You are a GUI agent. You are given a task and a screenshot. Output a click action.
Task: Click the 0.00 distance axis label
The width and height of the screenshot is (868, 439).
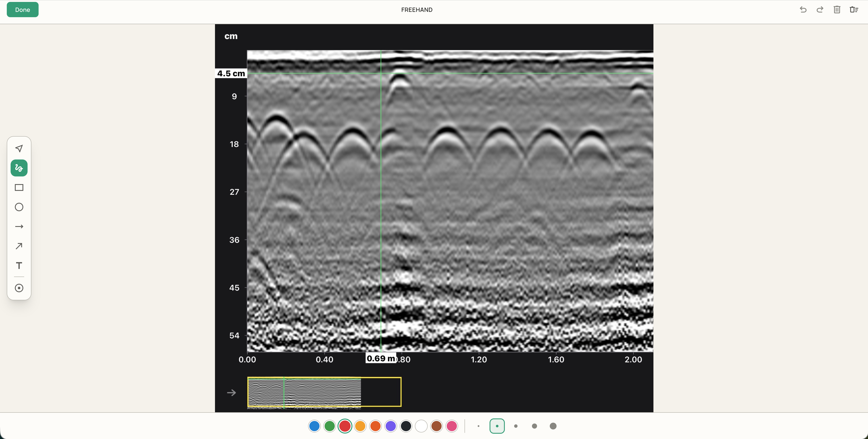247,359
